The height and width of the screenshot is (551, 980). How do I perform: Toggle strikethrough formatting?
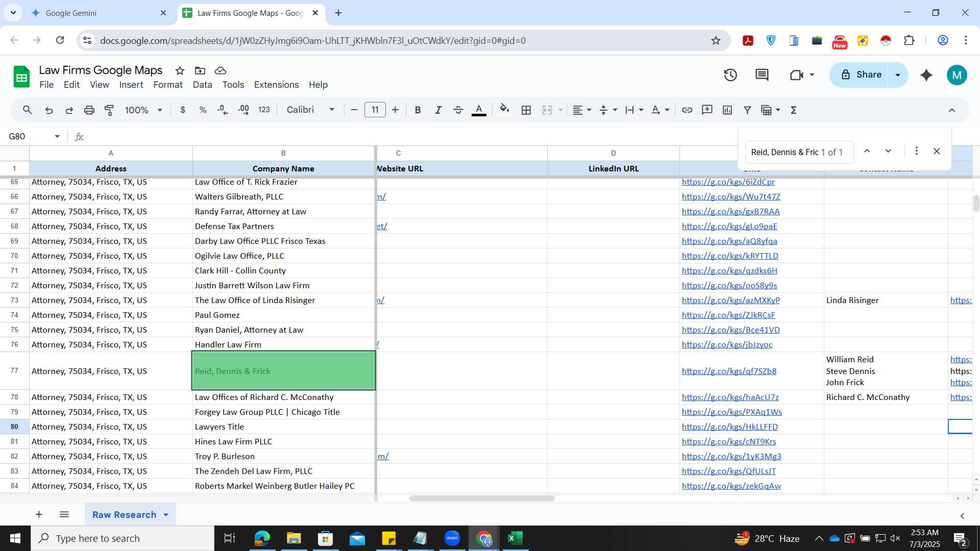[x=458, y=110]
